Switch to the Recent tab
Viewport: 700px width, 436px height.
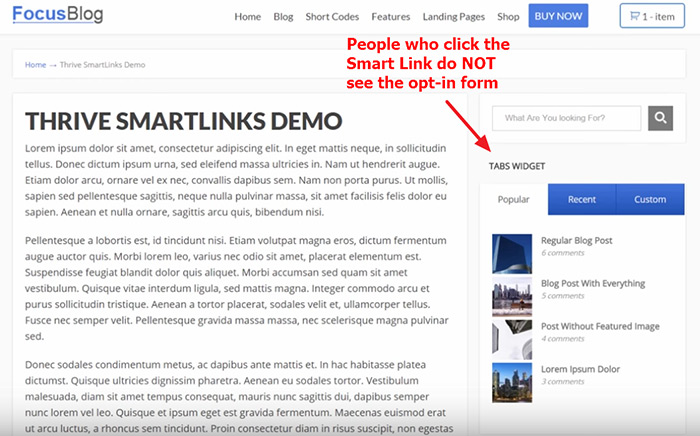pyautogui.click(x=582, y=199)
